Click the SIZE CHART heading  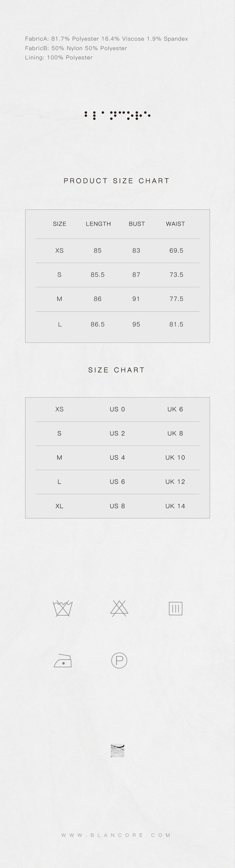coord(117,370)
